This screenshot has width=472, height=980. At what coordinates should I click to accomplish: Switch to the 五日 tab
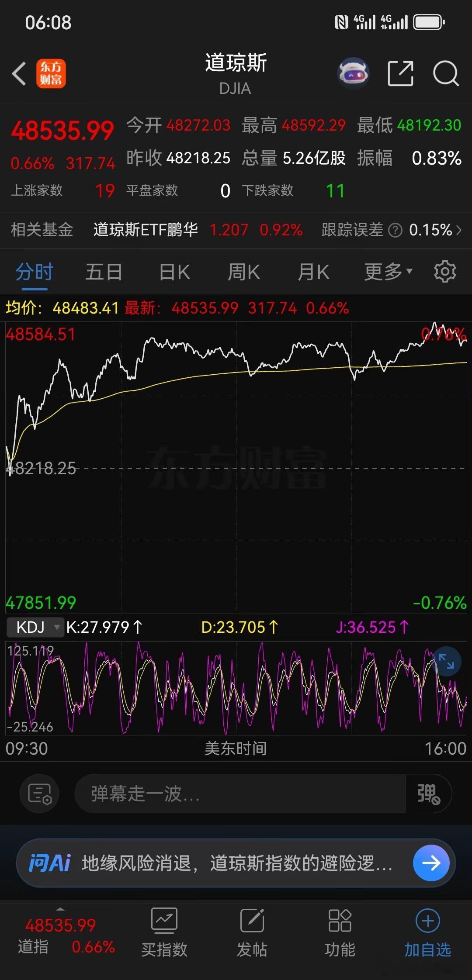click(x=104, y=272)
